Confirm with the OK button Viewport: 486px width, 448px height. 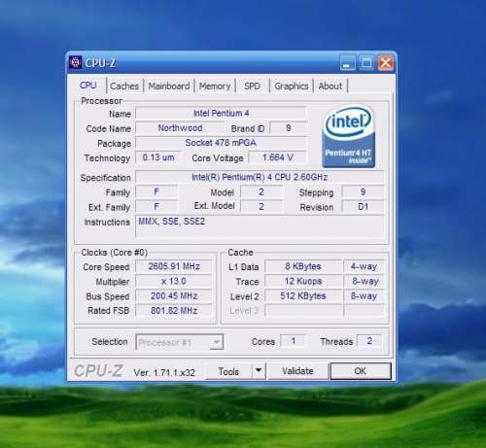click(360, 370)
